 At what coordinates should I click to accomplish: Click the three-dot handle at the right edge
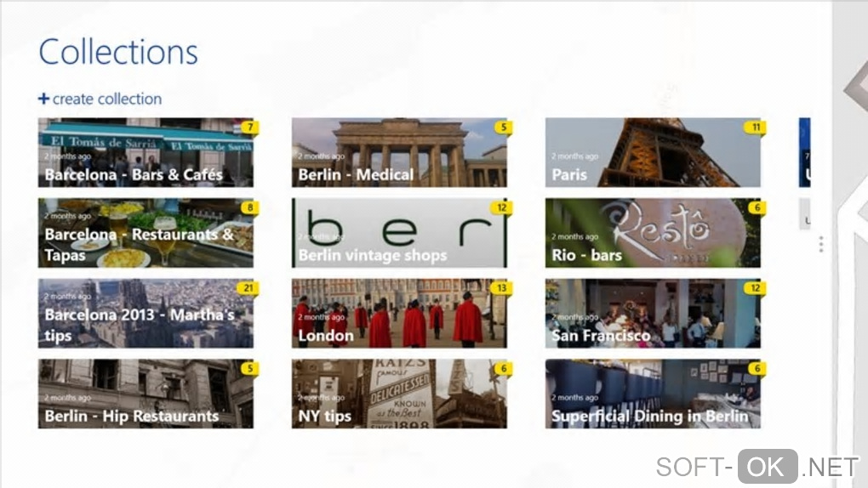[821, 244]
